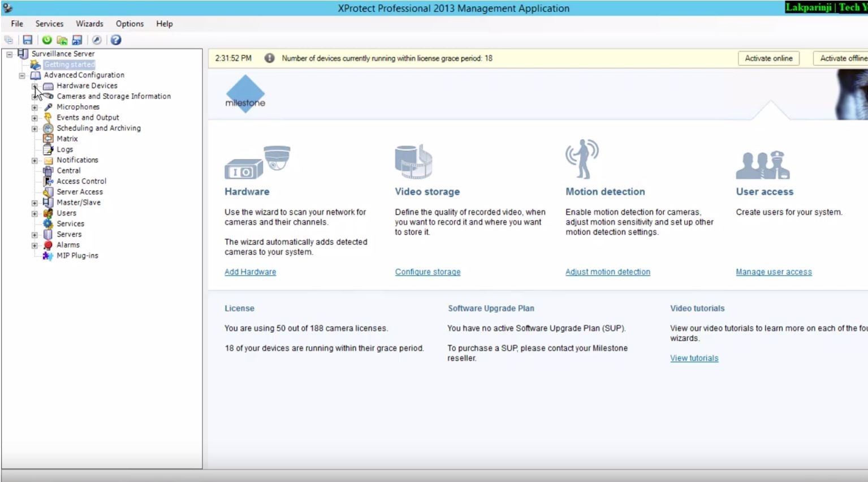Click the 2:31:52 PM timestamp
The image size is (868, 482).
click(233, 58)
